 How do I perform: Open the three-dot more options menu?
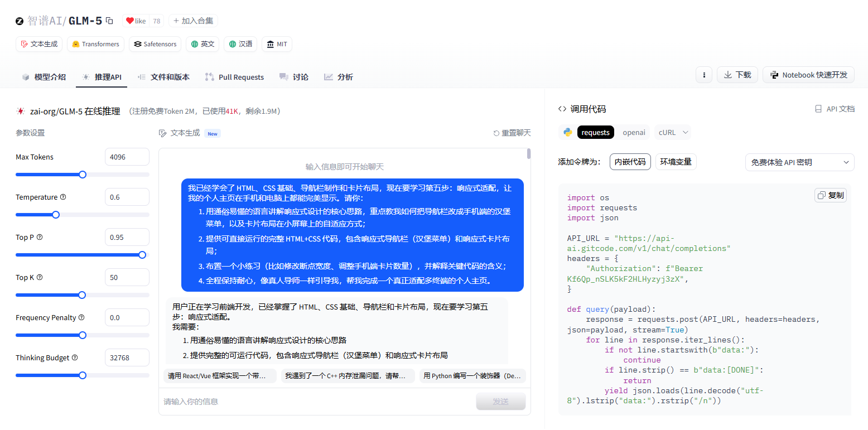pyautogui.click(x=704, y=75)
